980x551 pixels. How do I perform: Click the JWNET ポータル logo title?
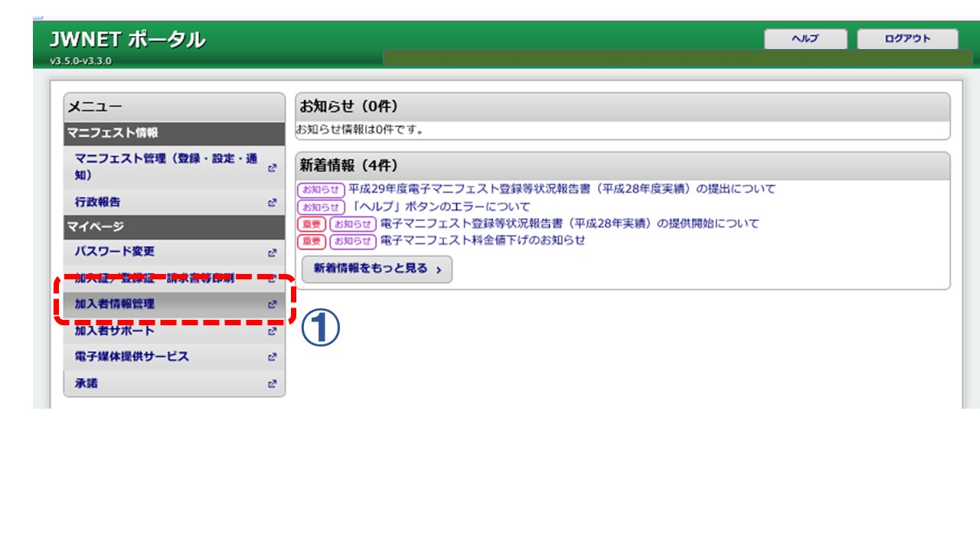click(127, 40)
